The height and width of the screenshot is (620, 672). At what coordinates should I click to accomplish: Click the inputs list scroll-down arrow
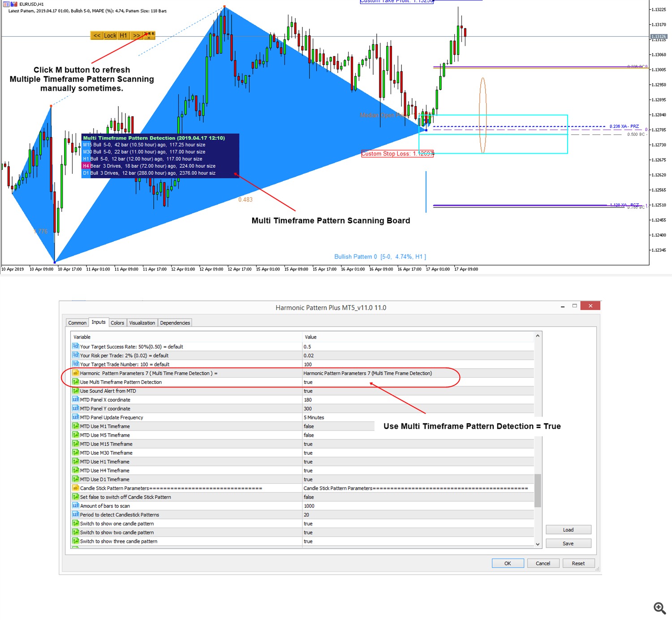coord(538,544)
